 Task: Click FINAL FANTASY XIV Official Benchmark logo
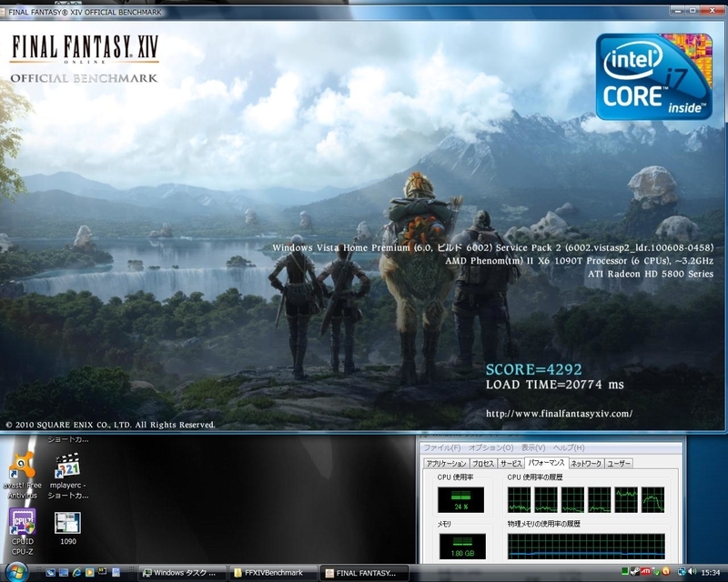point(85,59)
